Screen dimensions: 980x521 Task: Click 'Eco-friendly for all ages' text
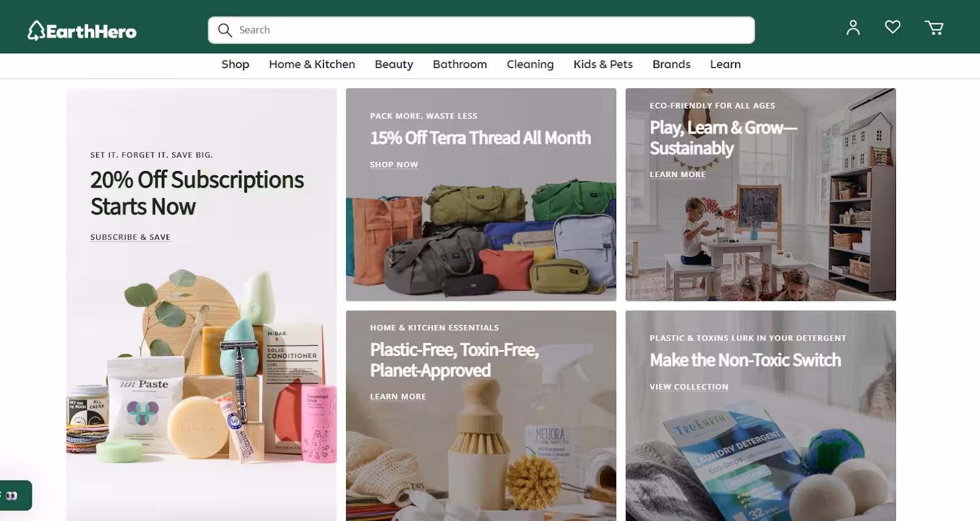(712, 105)
